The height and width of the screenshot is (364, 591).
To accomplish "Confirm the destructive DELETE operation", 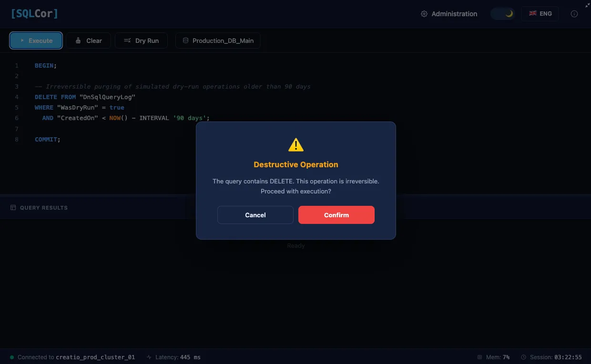I will click(x=336, y=215).
